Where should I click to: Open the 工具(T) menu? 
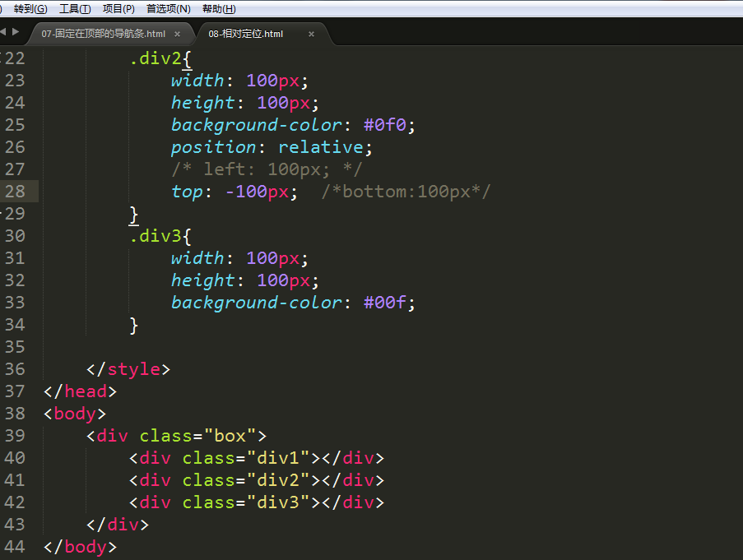(x=74, y=8)
